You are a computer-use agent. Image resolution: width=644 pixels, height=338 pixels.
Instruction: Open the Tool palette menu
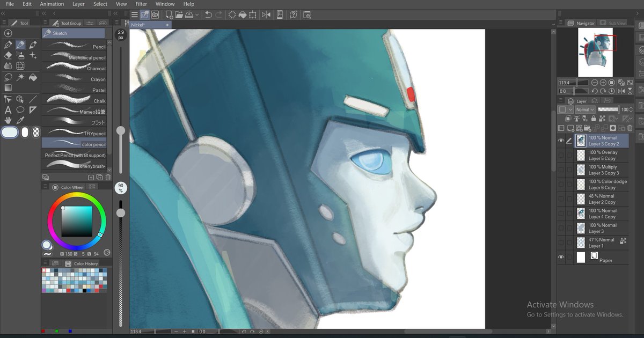pyautogui.click(x=3, y=23)
